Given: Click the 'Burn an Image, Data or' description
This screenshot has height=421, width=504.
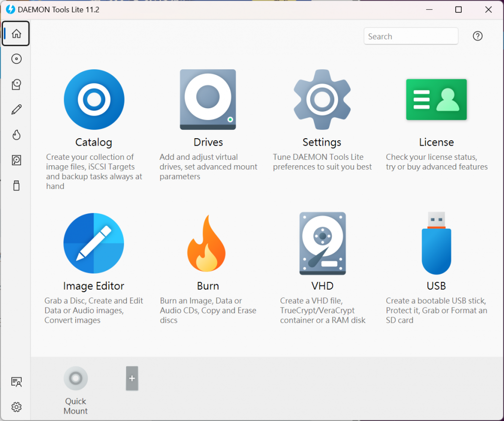Looking at the screenshot, I should 208,310.
